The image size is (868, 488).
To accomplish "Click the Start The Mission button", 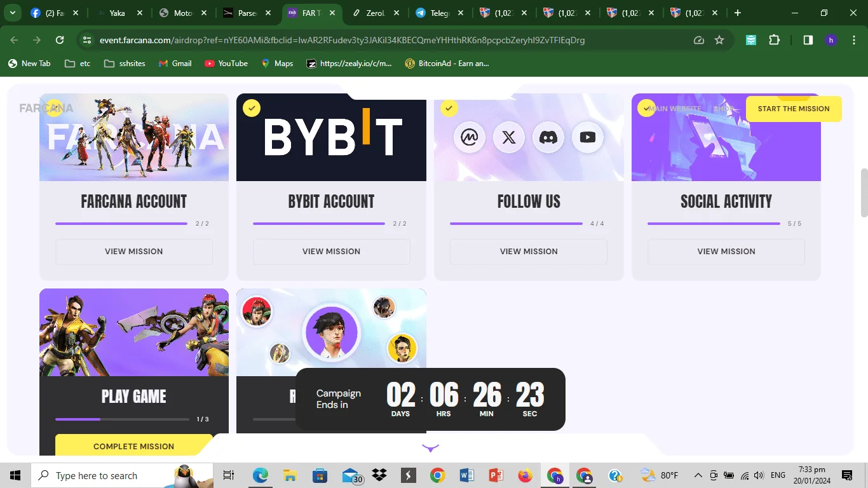I will pos(794,109).
